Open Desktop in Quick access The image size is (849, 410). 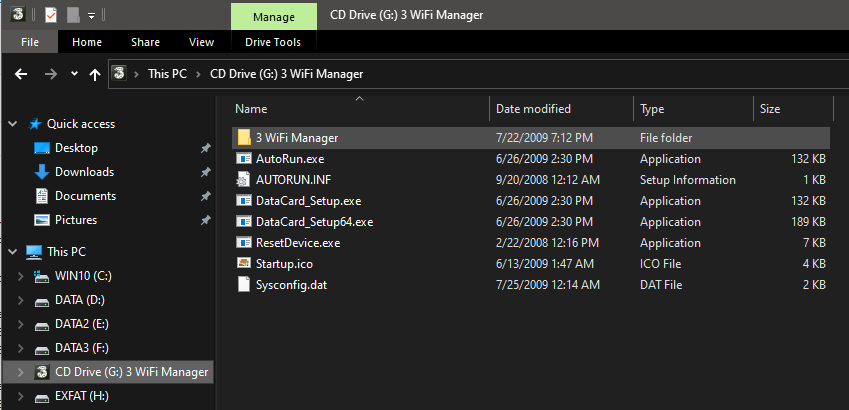click(x=76, y=148)
